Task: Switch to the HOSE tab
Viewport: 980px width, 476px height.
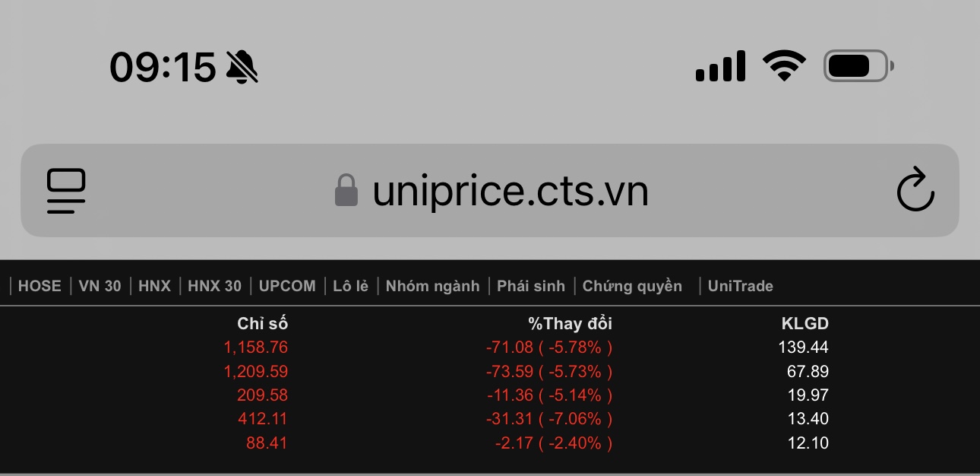Action: click(x=40, y=286)
